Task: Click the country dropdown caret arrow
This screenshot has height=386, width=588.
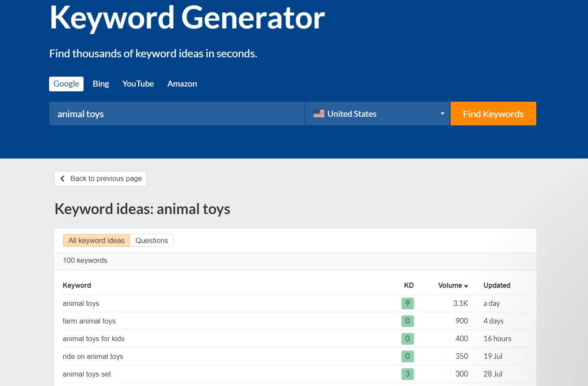Action: (x=442, y=114)
